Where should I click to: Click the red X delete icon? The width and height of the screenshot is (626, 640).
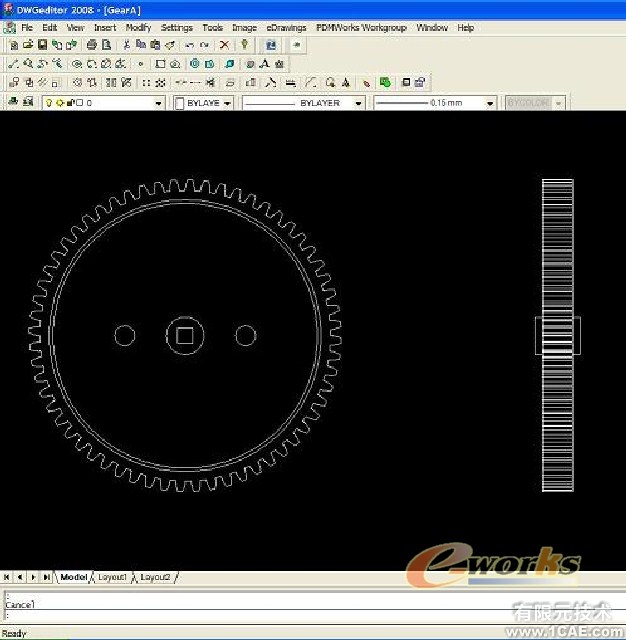[224, 45]
